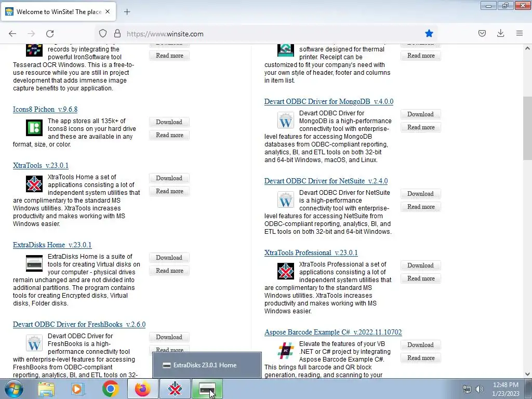
Task: Click the Devart NetSuite W icon
Action: point(286,199)
